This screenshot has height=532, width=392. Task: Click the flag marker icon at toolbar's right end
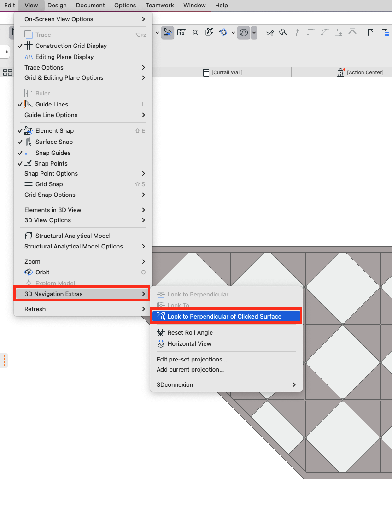[370, 32]
